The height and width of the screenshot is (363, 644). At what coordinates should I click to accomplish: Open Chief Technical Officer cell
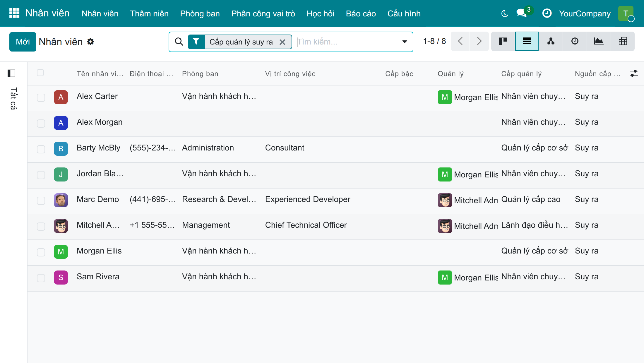306,225
